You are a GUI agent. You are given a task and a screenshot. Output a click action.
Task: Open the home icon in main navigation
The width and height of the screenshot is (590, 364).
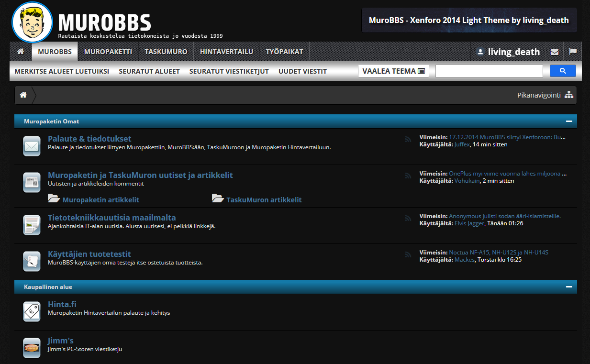(21, 52)
